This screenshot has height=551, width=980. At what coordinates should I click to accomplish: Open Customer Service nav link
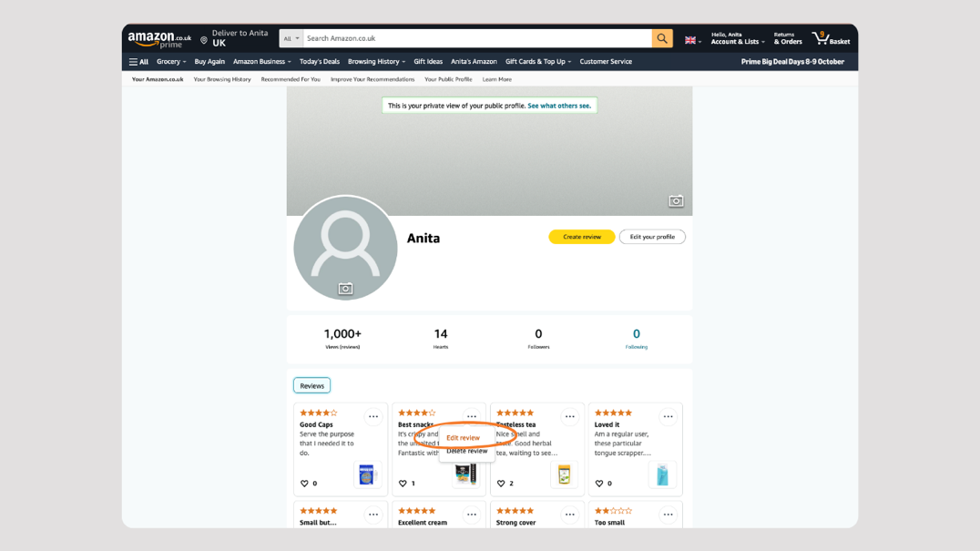(x=606, y=62)
